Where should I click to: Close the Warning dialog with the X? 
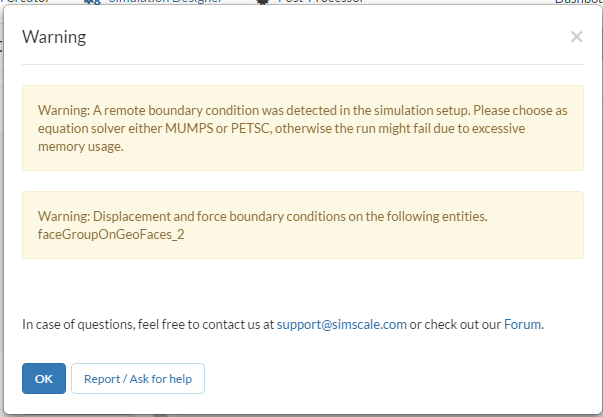point(576,37)
